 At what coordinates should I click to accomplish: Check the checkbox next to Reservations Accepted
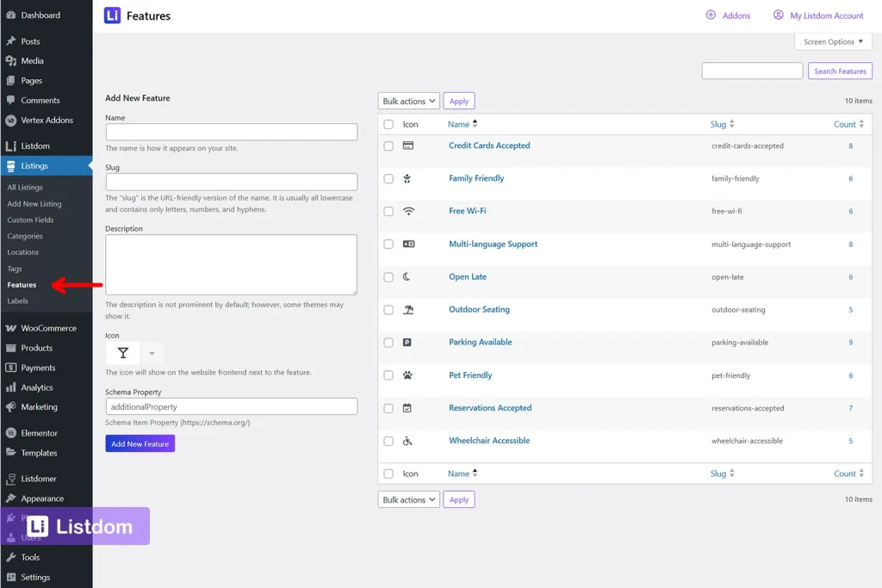point(388,408)
